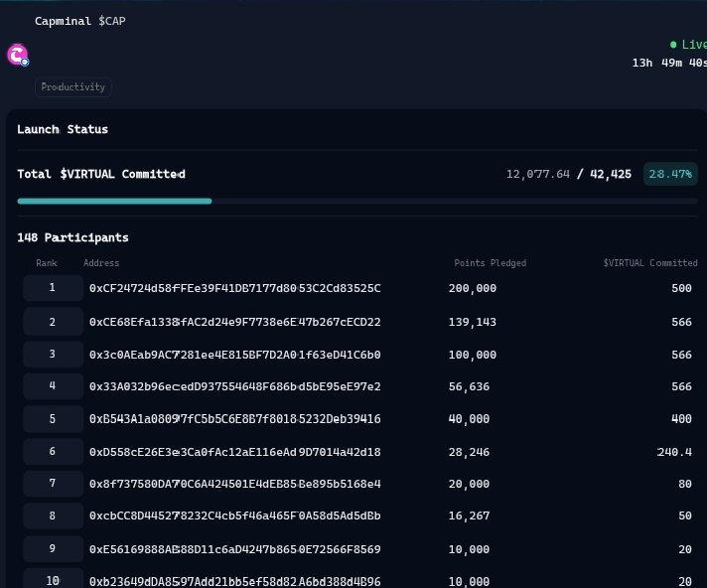Click the 400 $VIRTUAL committed value
Screen dimensions: 707x588
(682, 419)
